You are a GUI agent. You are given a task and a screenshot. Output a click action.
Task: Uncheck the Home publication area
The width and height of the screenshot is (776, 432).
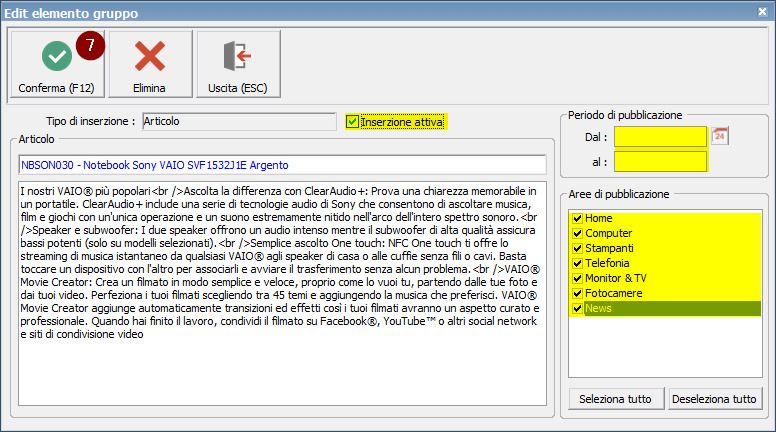pos(577,218)
